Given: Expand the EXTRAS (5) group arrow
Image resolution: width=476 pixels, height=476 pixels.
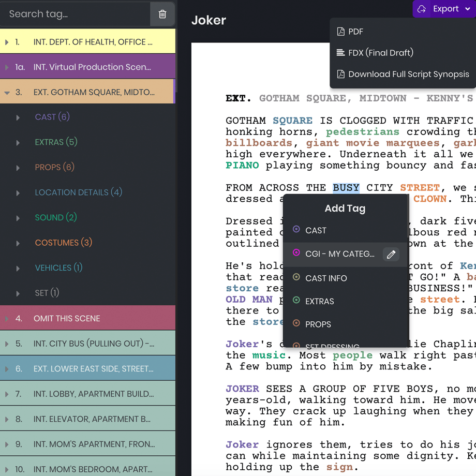Looking at the screenshot, I should [x=18, y=143].
